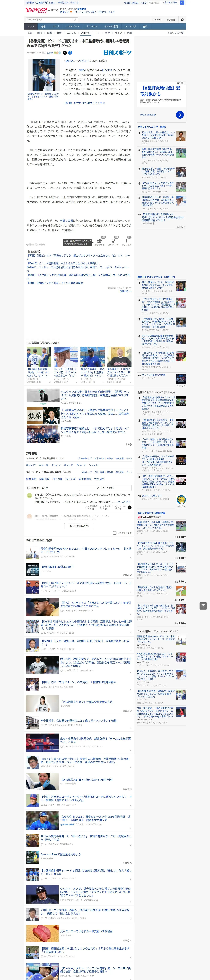The image size is (210, 980).
Task: React with 学びがある graduation cap icon
Action: (100, 241)
